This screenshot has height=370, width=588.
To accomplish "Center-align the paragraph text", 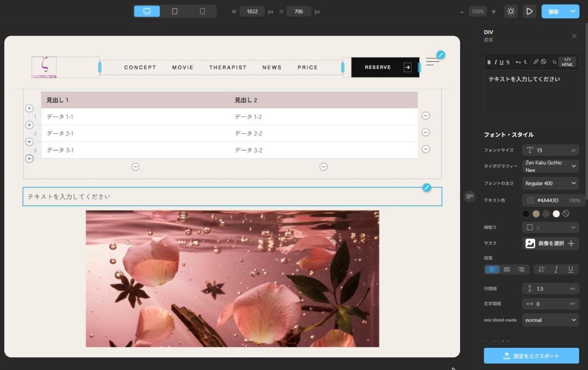I will [x=507, y=269].
